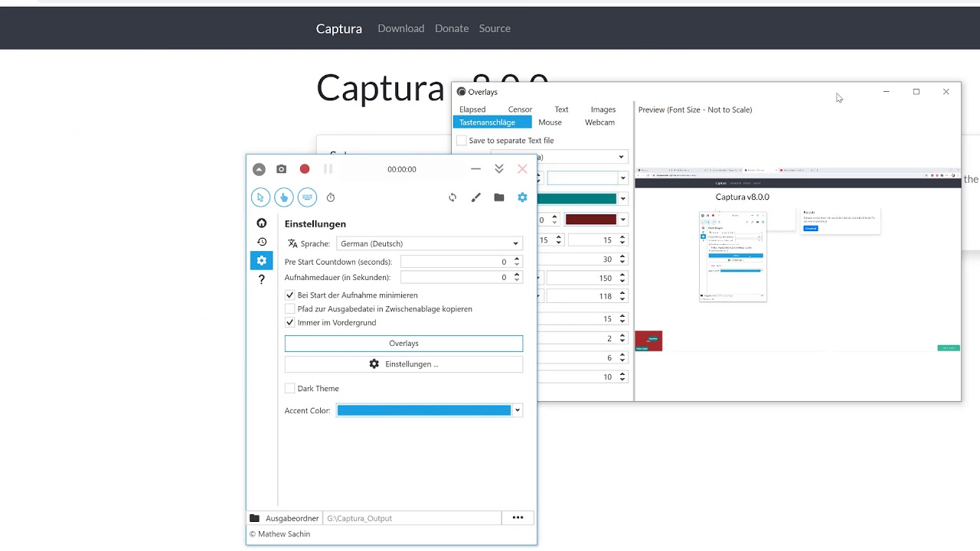Increase Pre Start Countdown using its up arrow
The width and height of the screenshot is (980, 551).
click(x=517, y=259)
